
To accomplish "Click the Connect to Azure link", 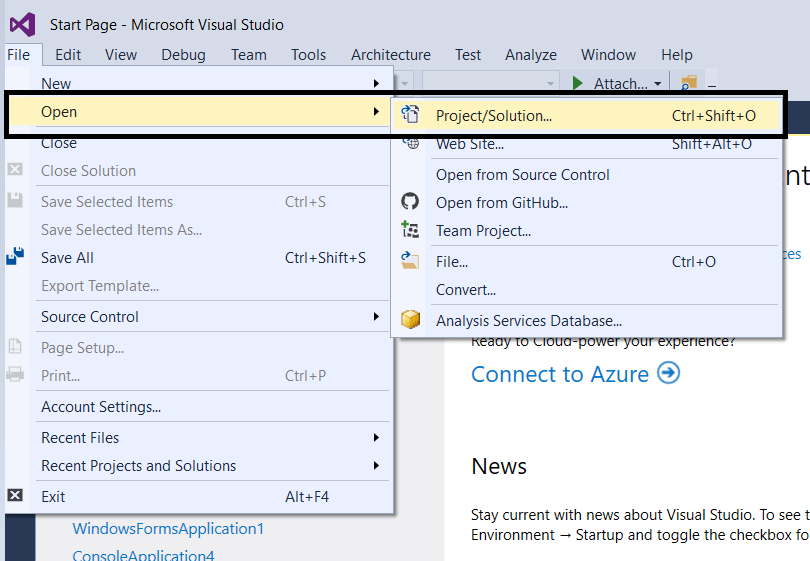I will pyautogui.click(x=559, y=374).
